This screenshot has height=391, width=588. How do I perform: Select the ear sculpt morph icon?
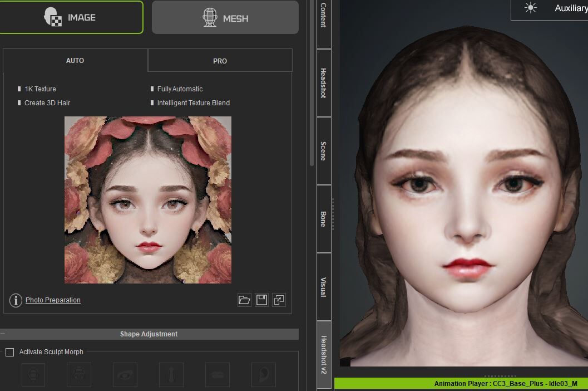[264, 374]
